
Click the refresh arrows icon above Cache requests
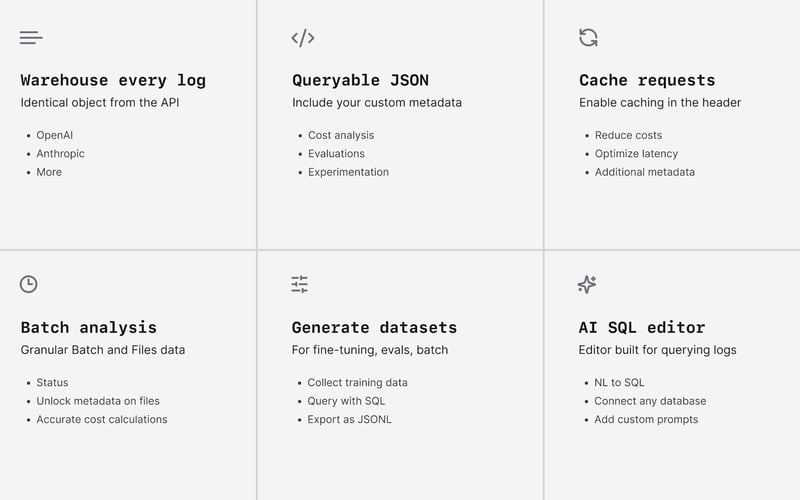point(588,38)
